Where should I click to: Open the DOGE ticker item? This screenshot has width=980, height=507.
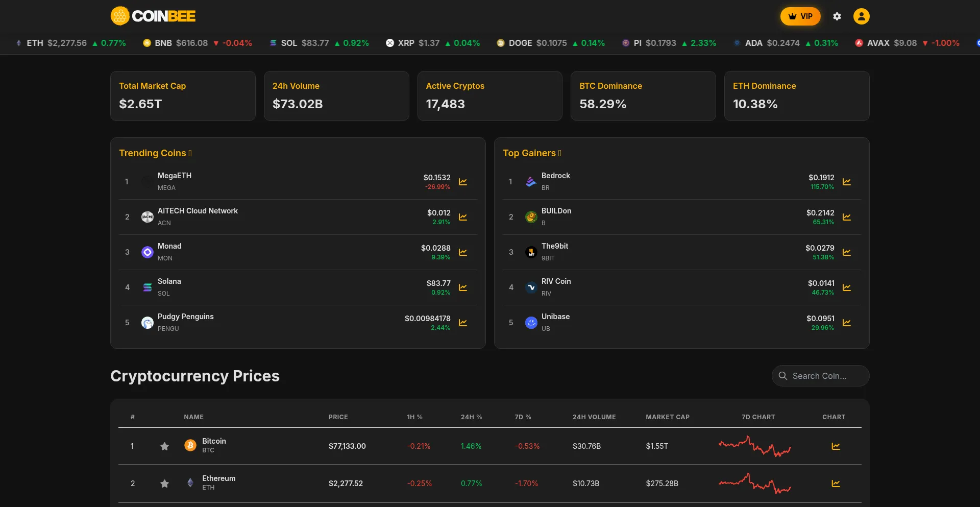[551, 43]
